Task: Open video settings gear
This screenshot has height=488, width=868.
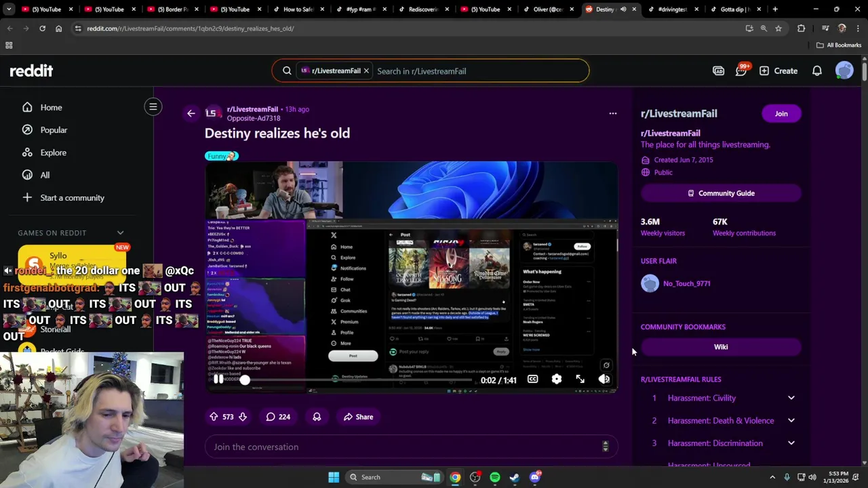Action: tap(556, 380)
